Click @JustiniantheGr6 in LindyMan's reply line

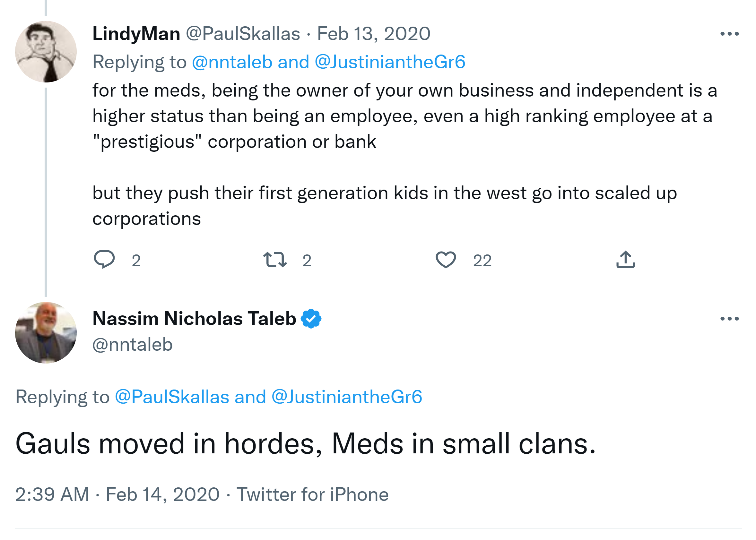(390, 62)
